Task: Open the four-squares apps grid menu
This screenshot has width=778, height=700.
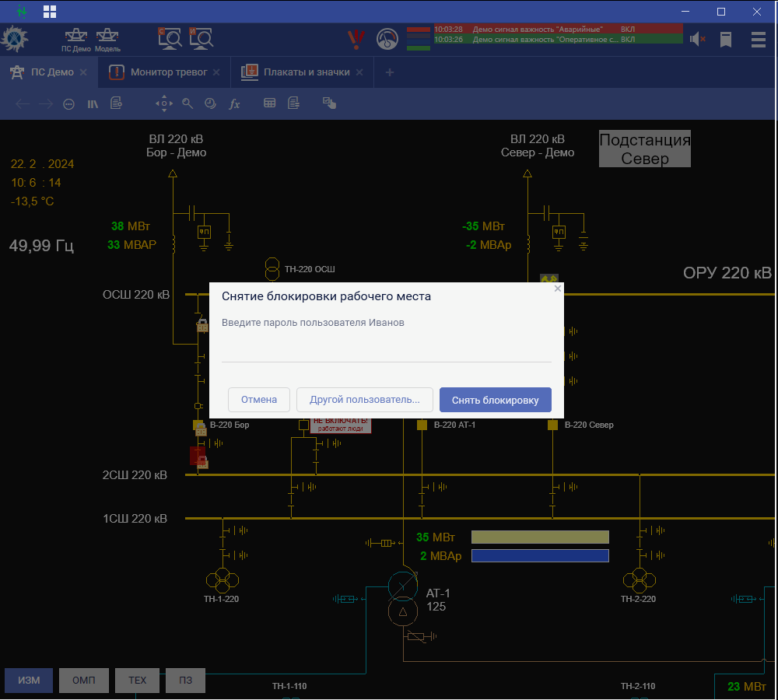Action: point(50,12)
